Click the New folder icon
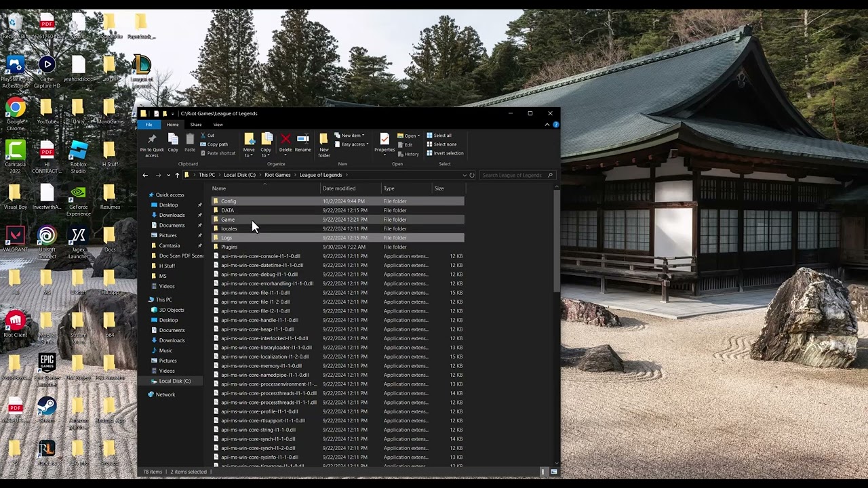The height and width of the screenshot is (488, 868). coord(324,139)
